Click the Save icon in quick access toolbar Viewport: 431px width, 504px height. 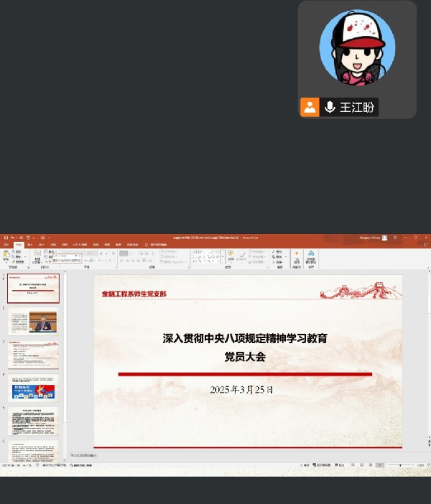click(4, 238)
